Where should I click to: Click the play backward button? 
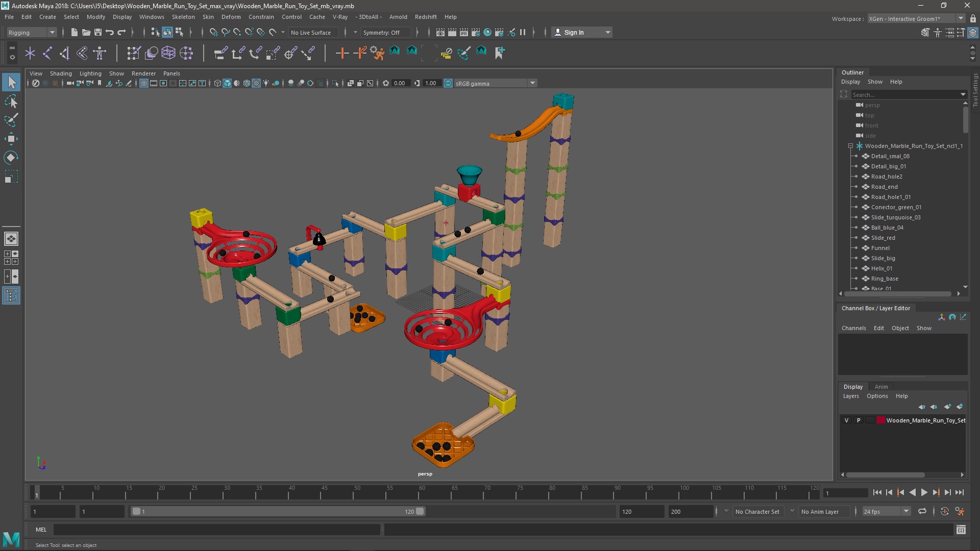(x=912, y=492)
